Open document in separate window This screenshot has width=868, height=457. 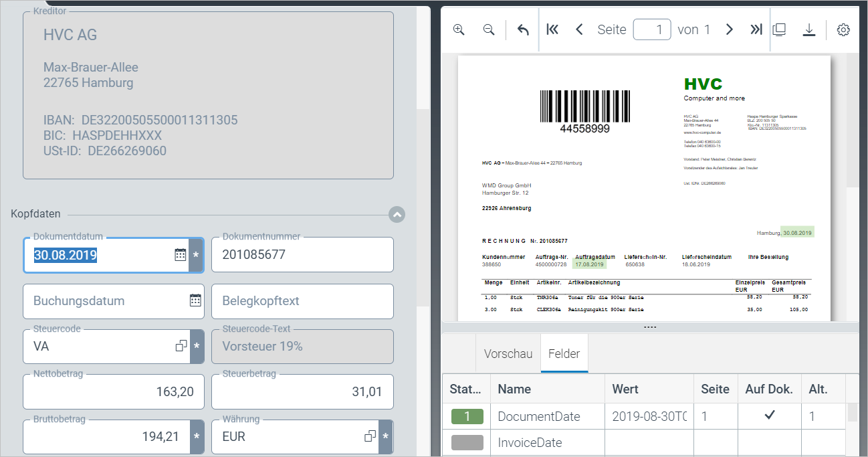click(x=779, y=29)
